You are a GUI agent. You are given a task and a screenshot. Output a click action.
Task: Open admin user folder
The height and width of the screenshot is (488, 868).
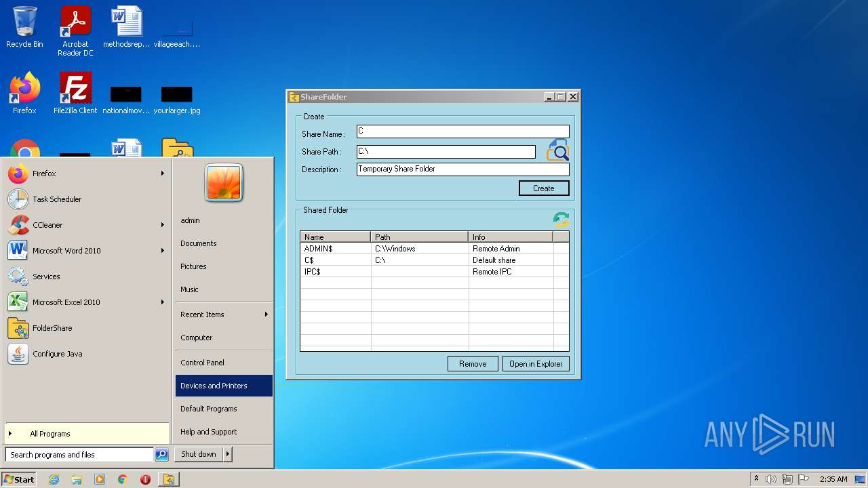[x=224, y=220]
